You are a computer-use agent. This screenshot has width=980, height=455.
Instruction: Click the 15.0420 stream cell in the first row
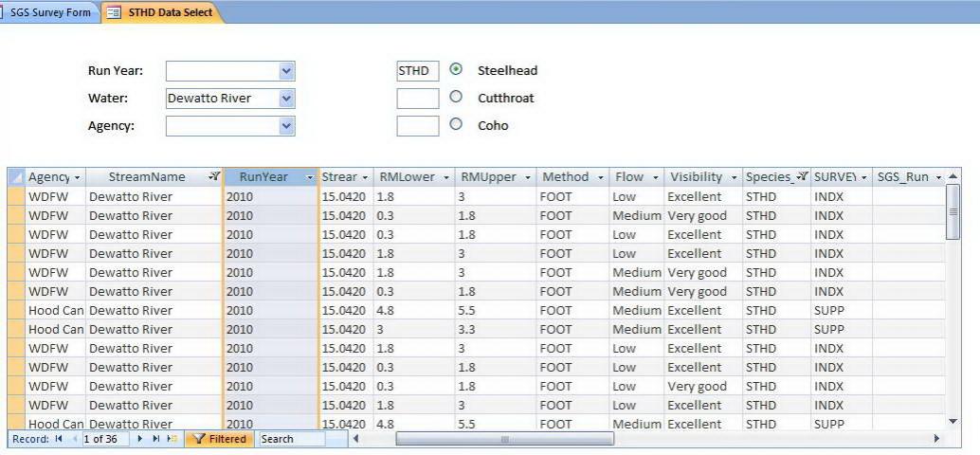pos(346,196)
